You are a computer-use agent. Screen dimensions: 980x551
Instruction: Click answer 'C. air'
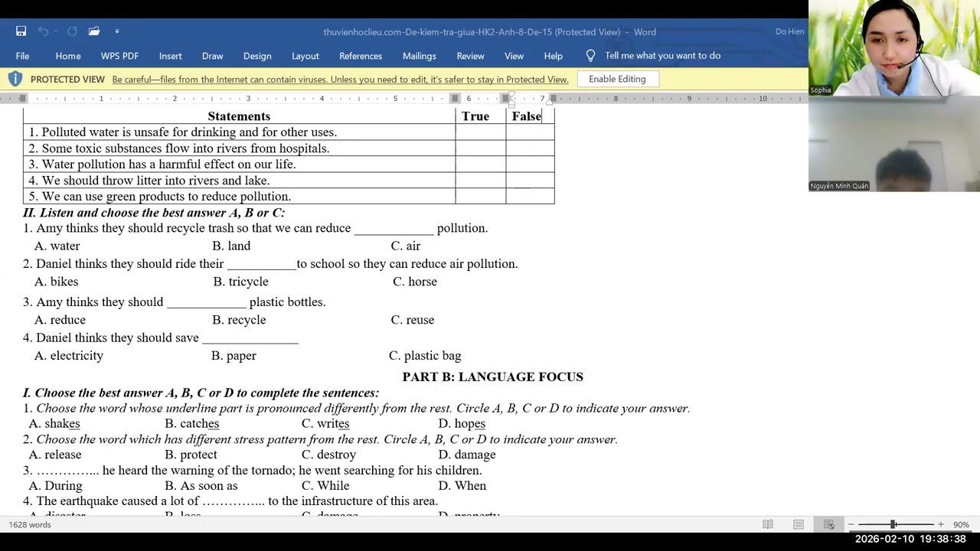click(x=405, y=246)
